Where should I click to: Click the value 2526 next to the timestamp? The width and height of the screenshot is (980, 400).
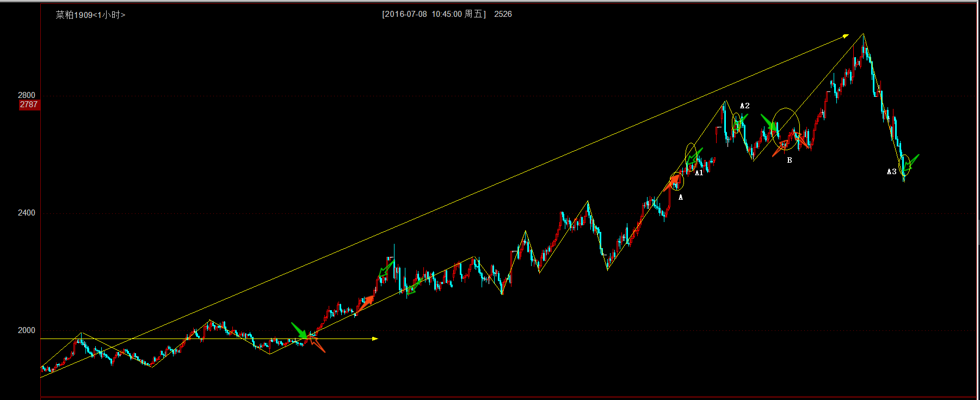pyautogui.click(x=503, y=14)
